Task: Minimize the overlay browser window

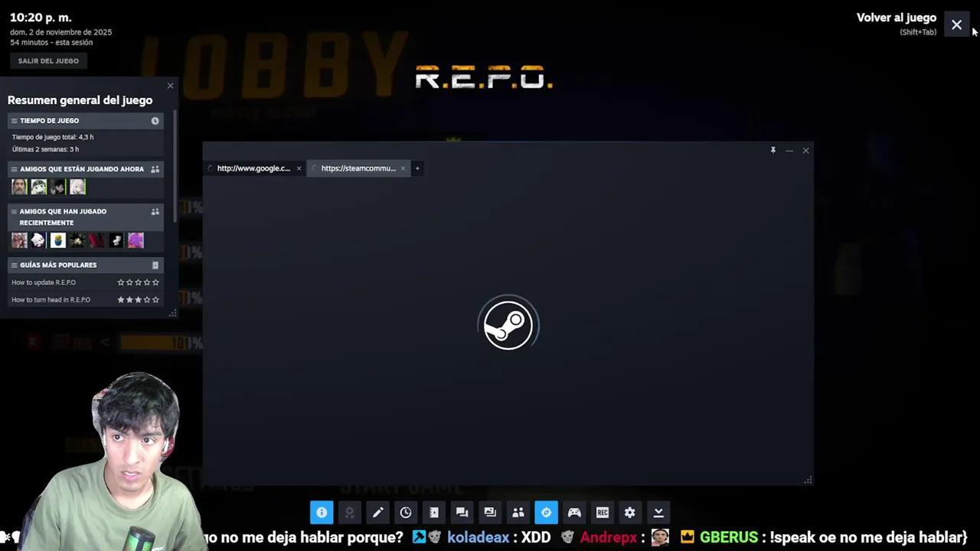Action: tap(789, 151)
